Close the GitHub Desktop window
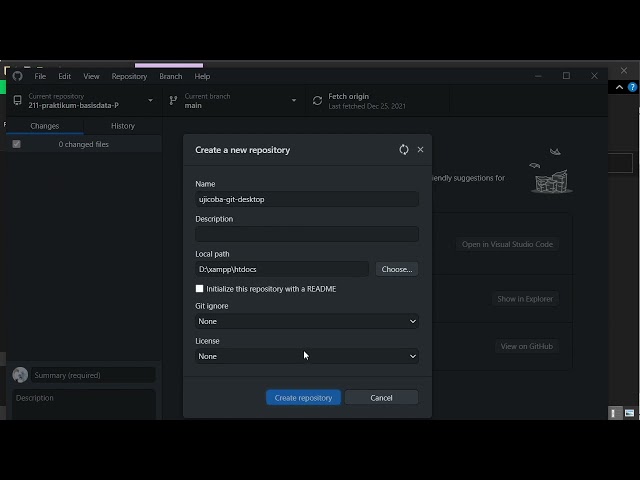The height and width of the screenshot is (480, 640). [x=594, y=76]
